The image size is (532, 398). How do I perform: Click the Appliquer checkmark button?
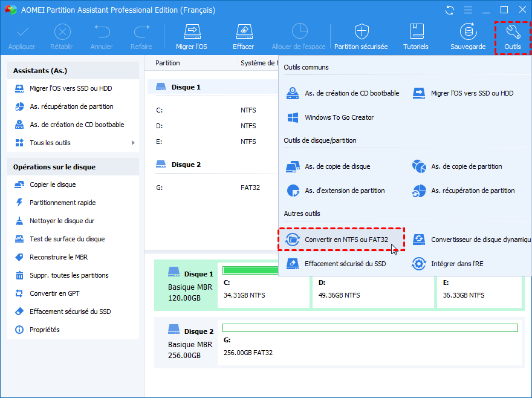[x=22, y=38]
